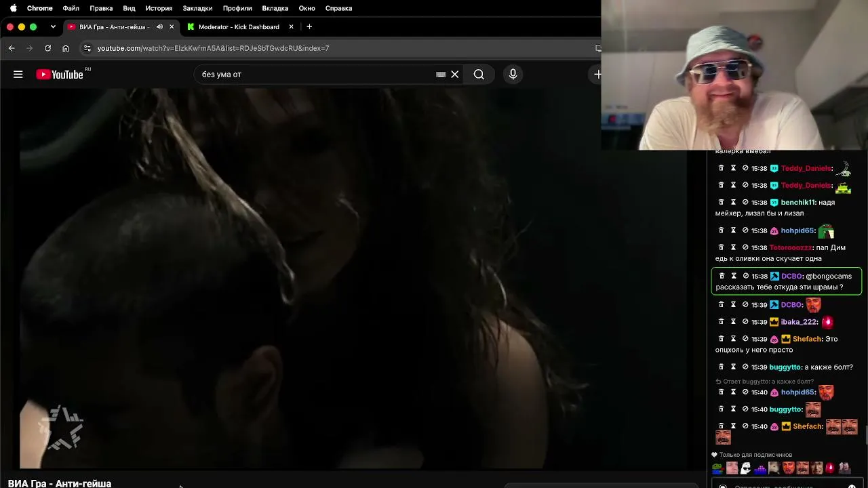The image size is (868, 488).
Task: Open Totoroozzzz's chat profile
Action: coord(791,248)
